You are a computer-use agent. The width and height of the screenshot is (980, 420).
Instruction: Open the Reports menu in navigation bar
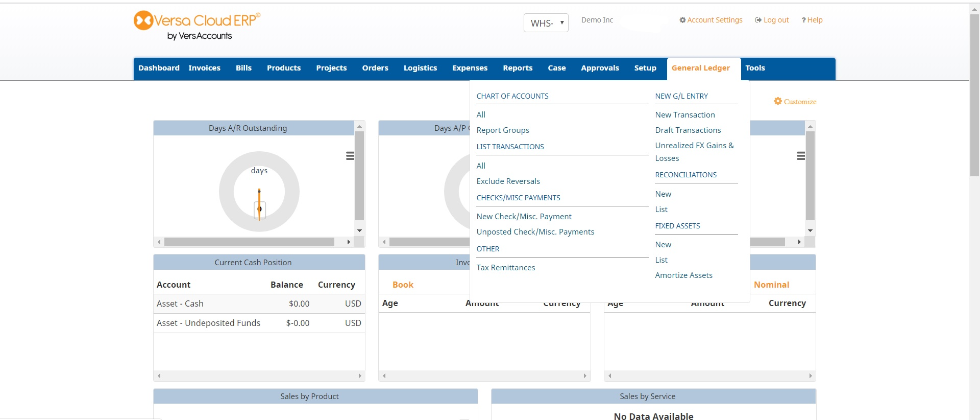point(518,68)
